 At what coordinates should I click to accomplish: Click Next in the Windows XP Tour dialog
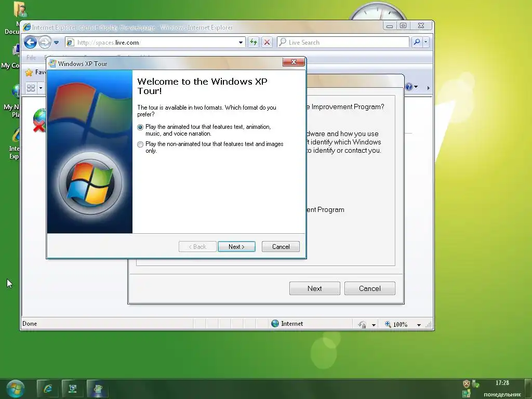[x=236, y=247]
